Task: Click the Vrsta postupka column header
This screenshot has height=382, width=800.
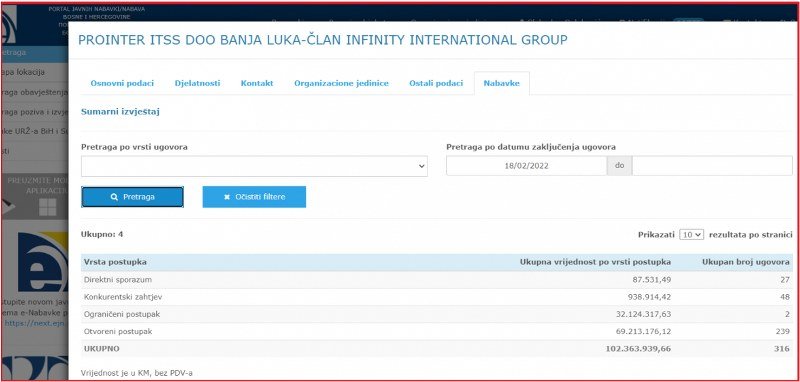Action: click(x=115, y=262)
